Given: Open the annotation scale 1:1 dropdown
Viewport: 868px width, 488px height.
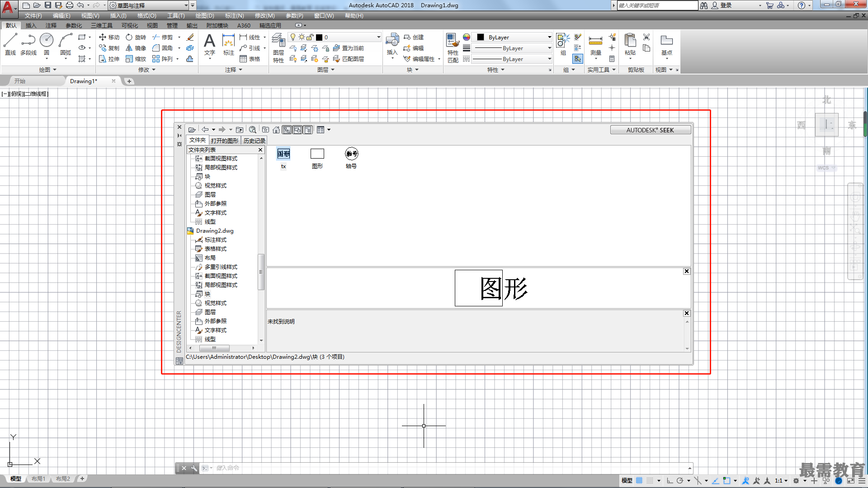Looking at the screenshot, I should (781, 481).
